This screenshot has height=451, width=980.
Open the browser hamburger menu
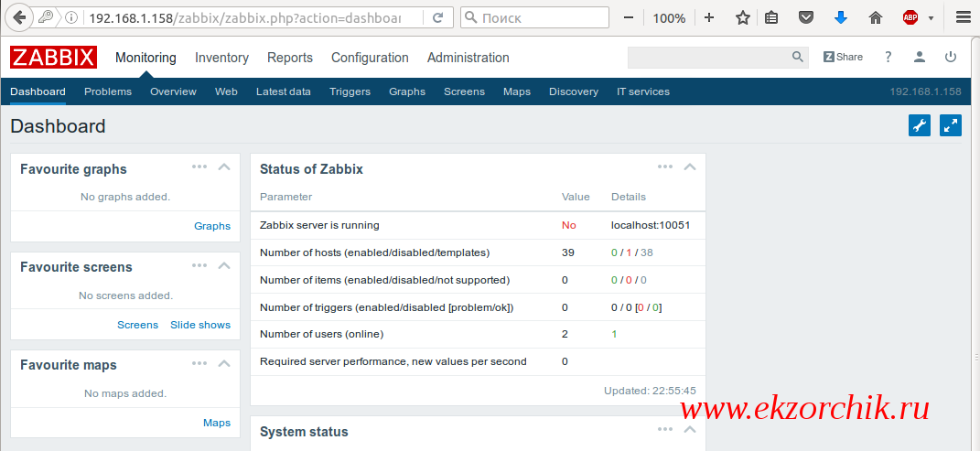point(964,18)
